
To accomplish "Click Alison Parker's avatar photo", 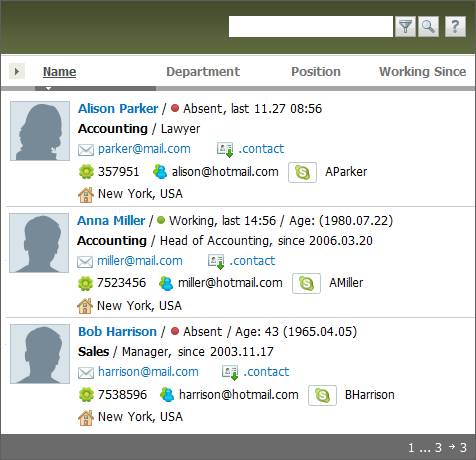I will [40, 131].
